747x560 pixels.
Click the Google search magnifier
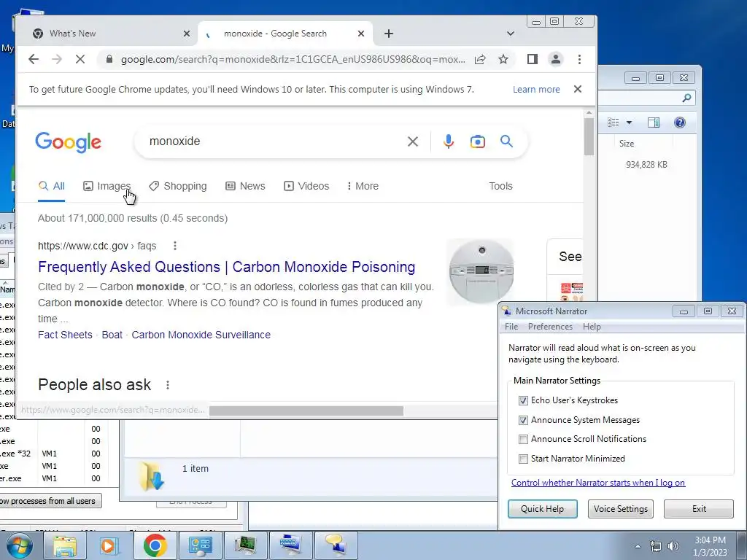[x=506, y=141]
